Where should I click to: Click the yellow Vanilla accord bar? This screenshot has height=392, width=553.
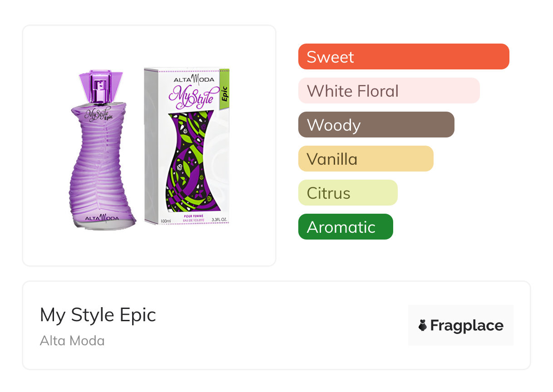click(365, 159)
